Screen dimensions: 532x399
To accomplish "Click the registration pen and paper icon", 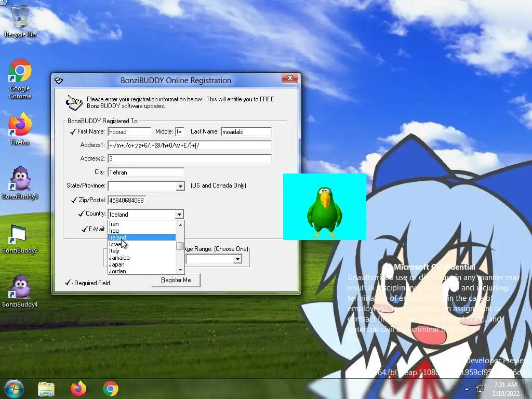I will tap(74, 103).
